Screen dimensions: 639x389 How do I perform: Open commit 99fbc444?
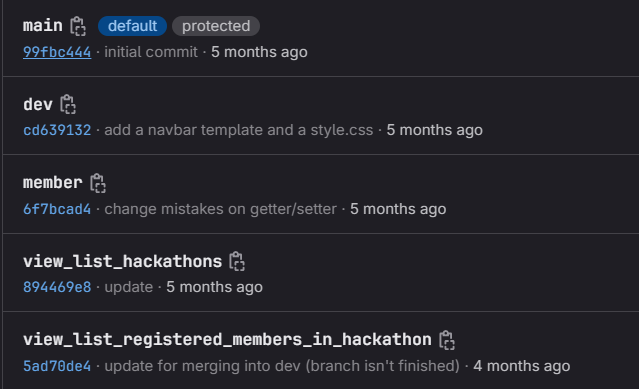click(x=57, y=52)
